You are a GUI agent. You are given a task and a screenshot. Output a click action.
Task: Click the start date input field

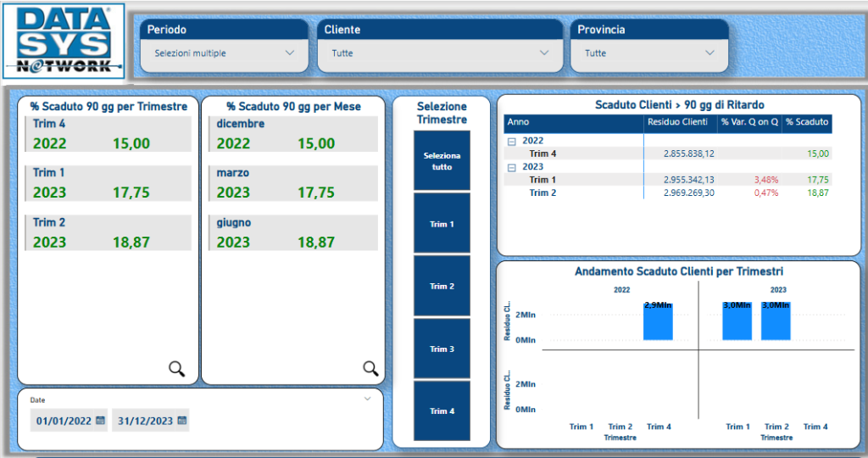62,420
